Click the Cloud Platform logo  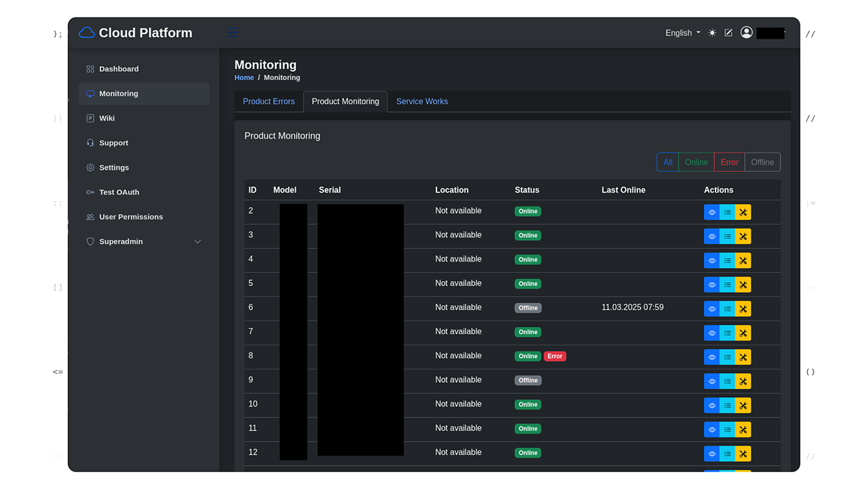click(x=136, y=33)
